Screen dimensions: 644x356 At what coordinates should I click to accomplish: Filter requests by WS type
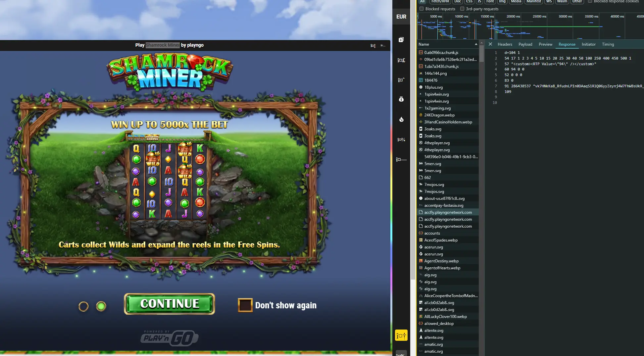[x=549, y=2]
